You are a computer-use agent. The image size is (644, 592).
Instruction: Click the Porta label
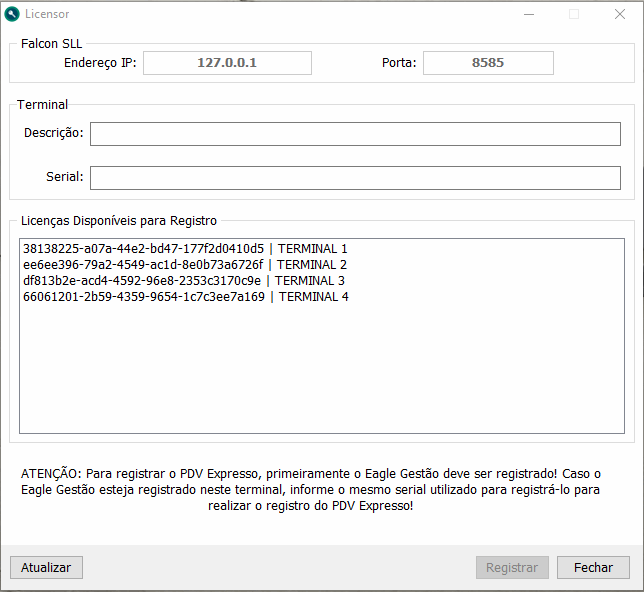tap(399, 62)
